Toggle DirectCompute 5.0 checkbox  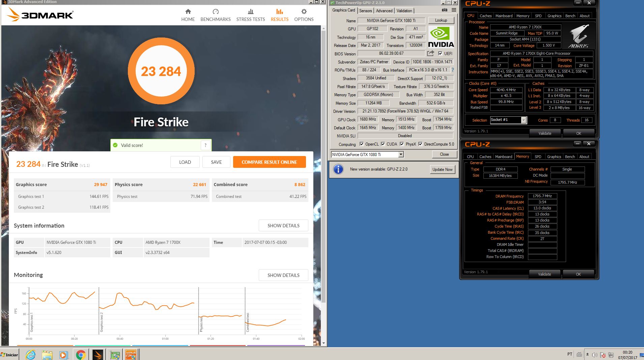[420, 144]
